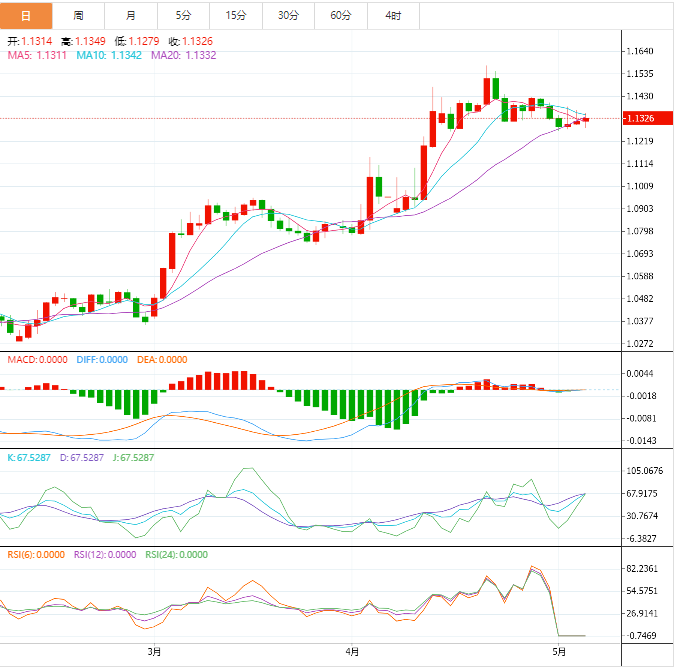
Task: Click the MA5 moving average label
Action: 38,55
